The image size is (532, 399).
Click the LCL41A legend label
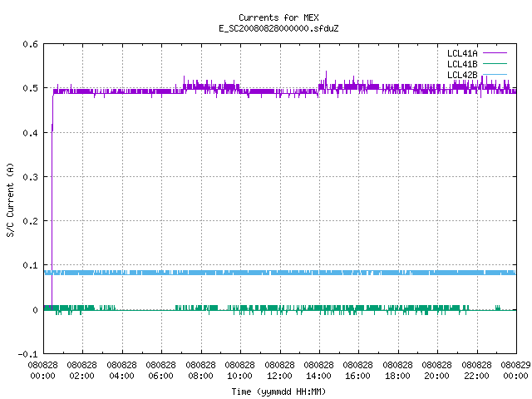pyautogui.click(x=462, y=53)
